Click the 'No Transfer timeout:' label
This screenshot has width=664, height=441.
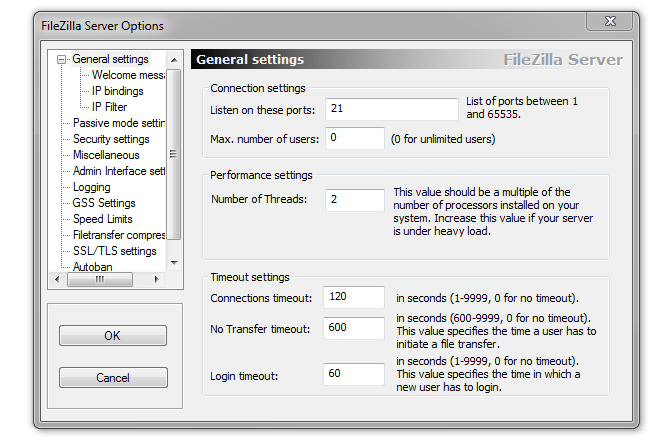point(260,329)
